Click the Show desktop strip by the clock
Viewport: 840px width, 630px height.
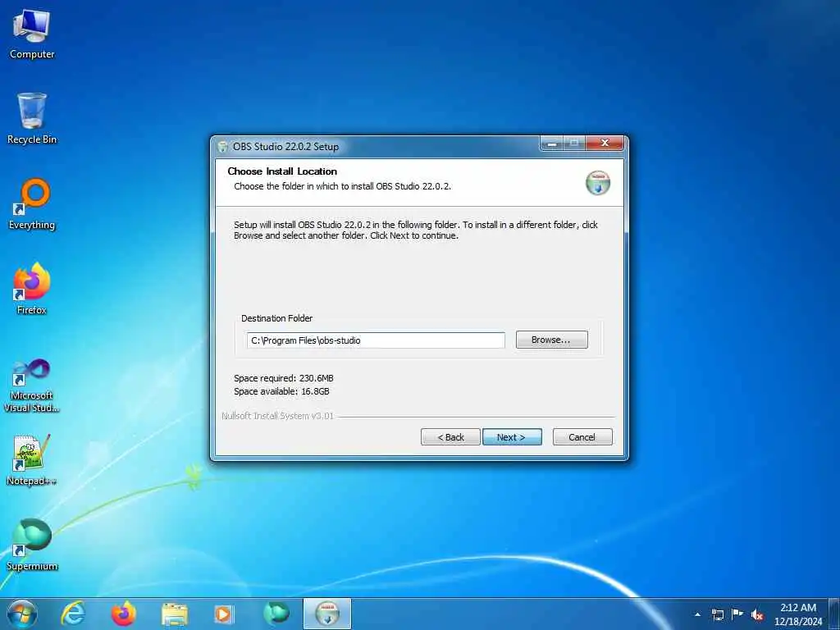pos(834,614)
